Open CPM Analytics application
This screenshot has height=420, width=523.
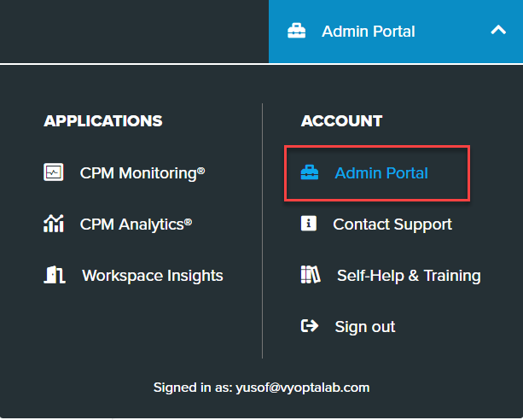coord(136,225)
